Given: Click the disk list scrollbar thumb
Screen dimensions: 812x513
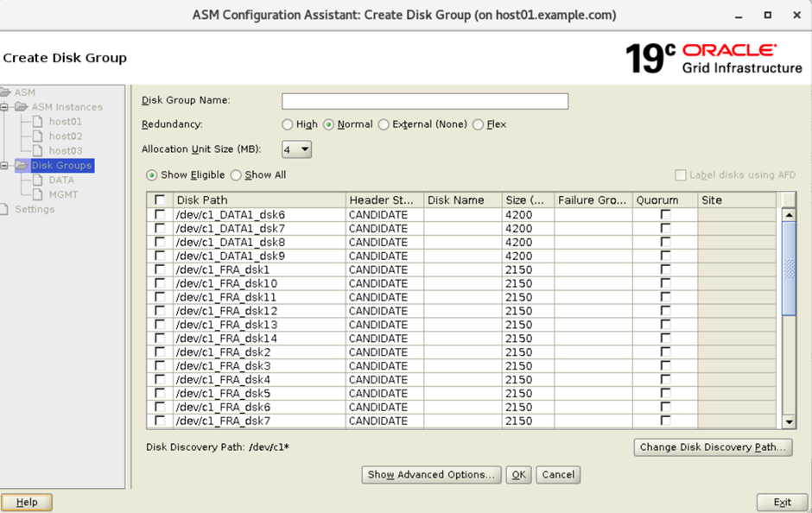Looking at the screenshot, I should [789, 268].
